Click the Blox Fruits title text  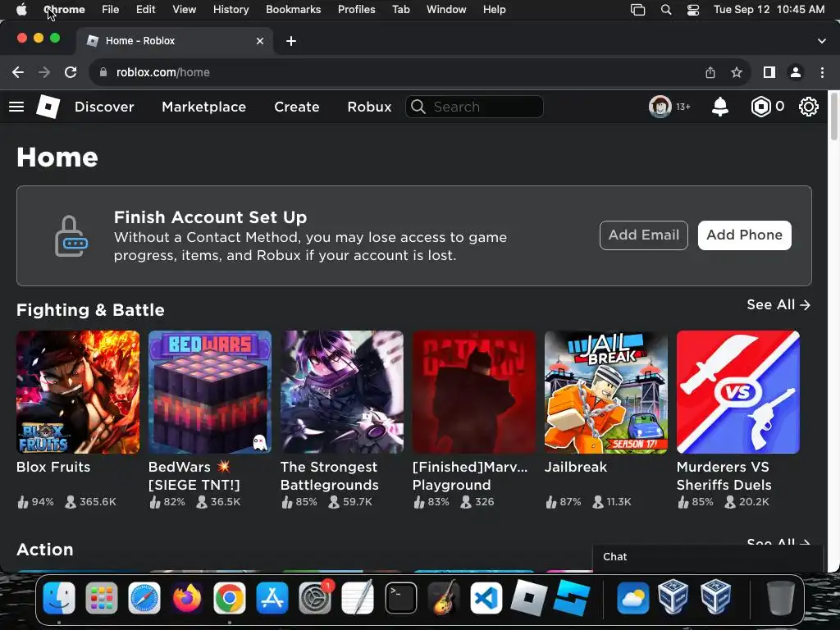(53, 467)
